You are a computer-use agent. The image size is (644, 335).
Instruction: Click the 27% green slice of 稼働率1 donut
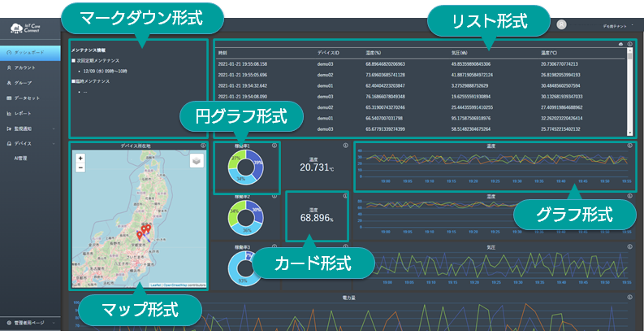(x=236, y=158)
